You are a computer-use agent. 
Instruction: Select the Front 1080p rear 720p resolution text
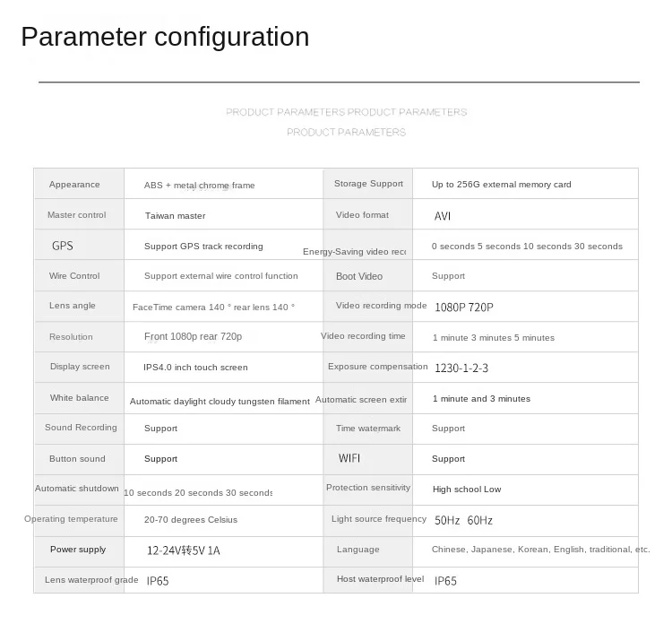click(193, 337)
